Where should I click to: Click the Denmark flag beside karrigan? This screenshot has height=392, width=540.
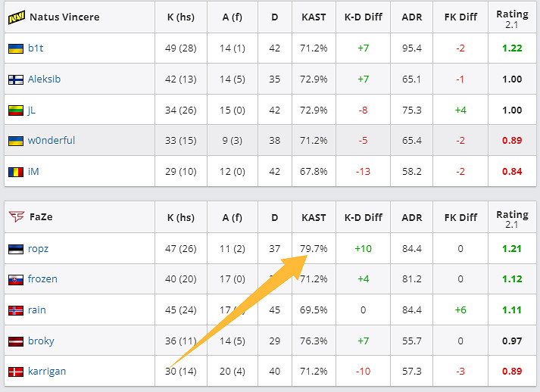(x=15, y=372)
